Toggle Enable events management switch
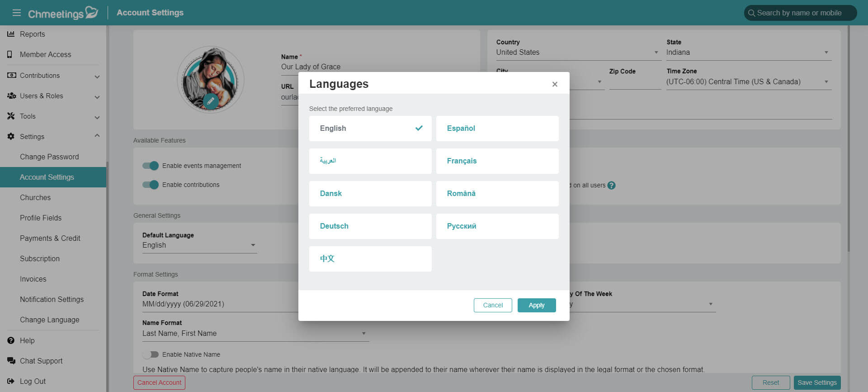Viewport: 868px width, 392px height. 151,166
